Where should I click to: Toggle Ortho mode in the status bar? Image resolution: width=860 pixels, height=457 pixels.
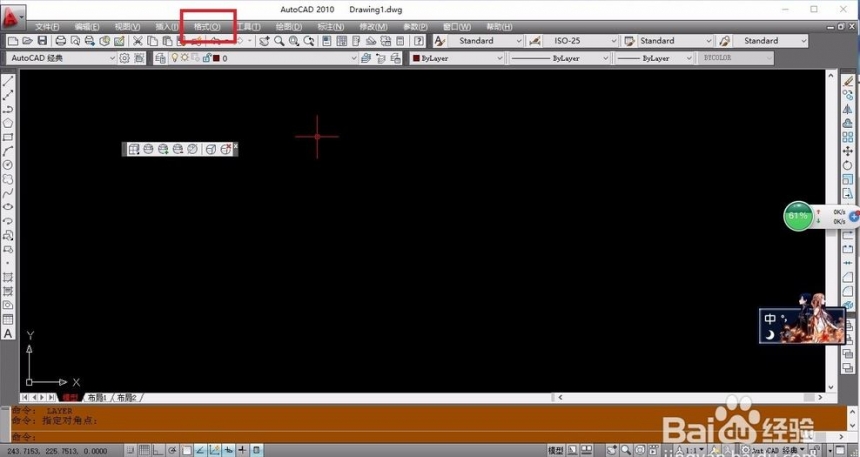point(158,450)
